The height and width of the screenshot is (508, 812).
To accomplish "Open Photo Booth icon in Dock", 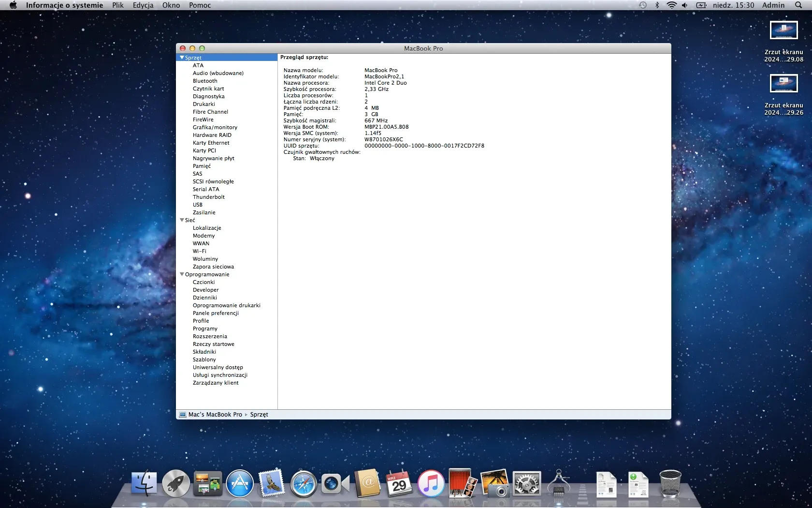I will pyautogui.click(x=463, y=484).
